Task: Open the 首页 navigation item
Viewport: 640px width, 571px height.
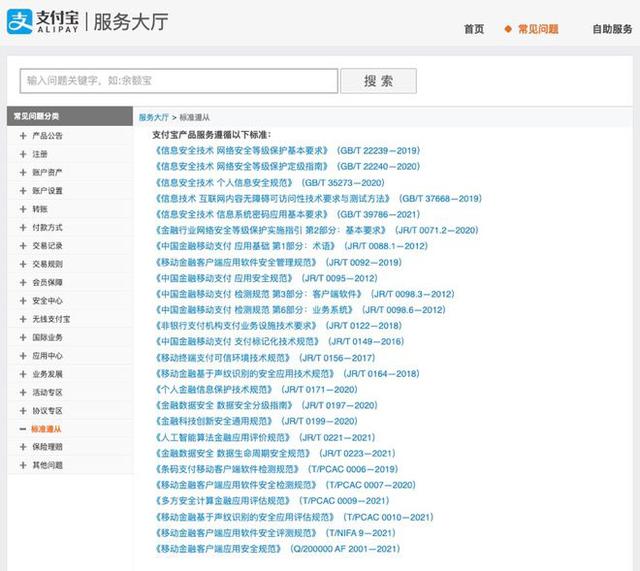Action: pos(474,29)
